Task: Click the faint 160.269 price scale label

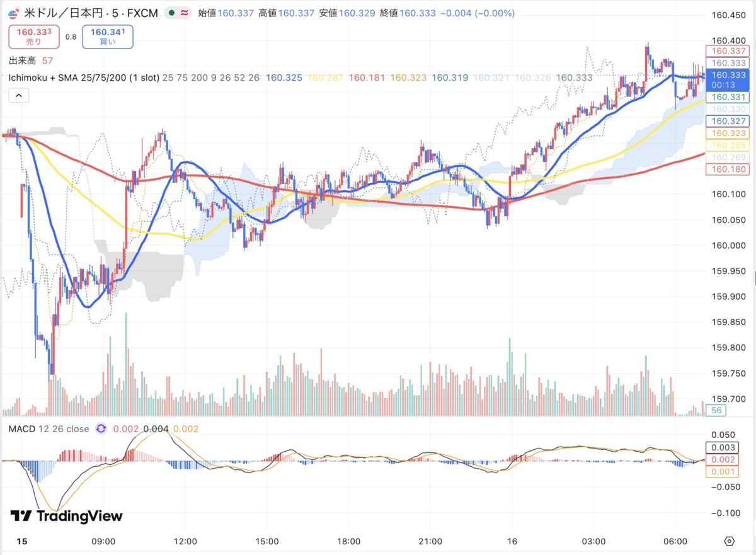Action: point(727,157)
